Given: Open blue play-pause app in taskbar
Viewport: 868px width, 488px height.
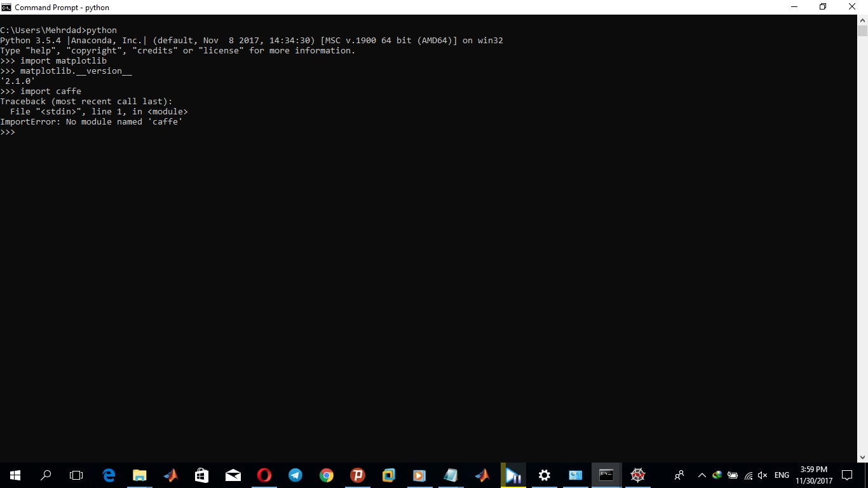Looking at the screenshot, I should [513, 475].
